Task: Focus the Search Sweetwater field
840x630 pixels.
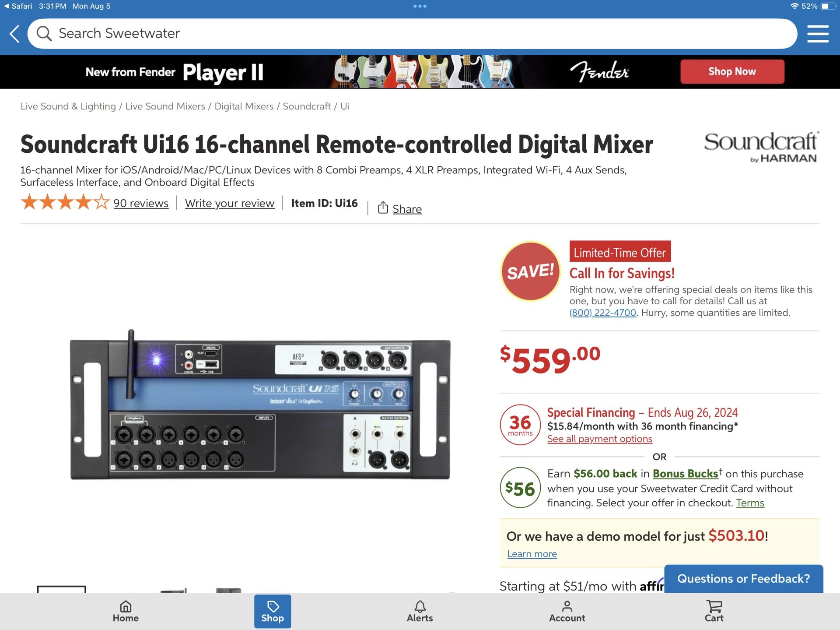Action: tap(412, 34)
